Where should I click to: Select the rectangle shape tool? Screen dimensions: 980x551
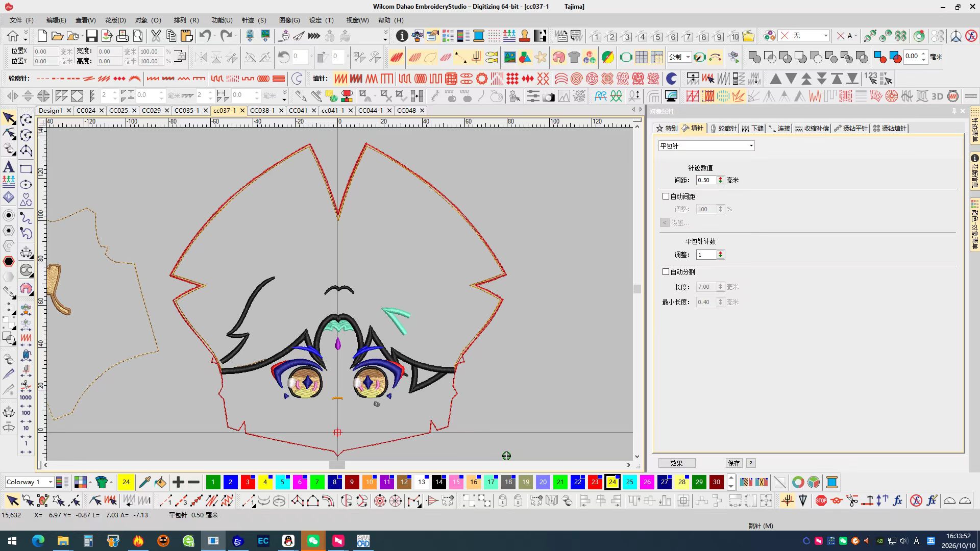[26, 169]
